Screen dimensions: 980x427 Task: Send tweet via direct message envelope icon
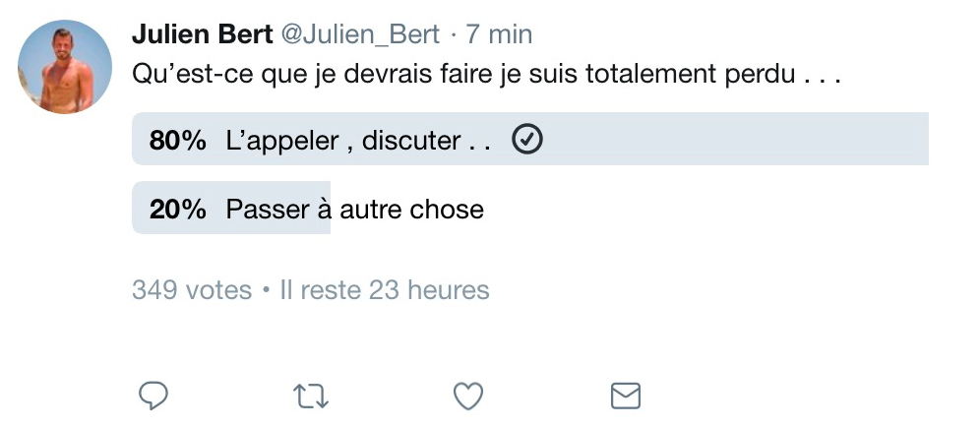point(626,396)
